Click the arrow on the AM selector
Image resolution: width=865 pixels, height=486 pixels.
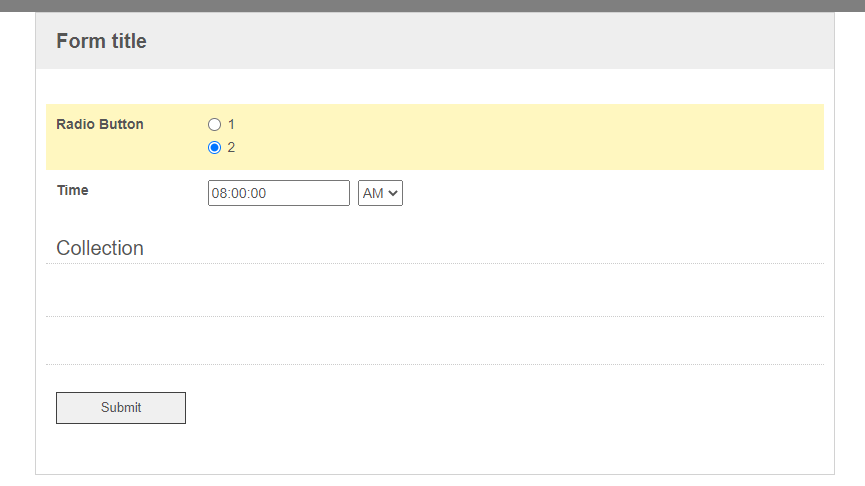394,193
